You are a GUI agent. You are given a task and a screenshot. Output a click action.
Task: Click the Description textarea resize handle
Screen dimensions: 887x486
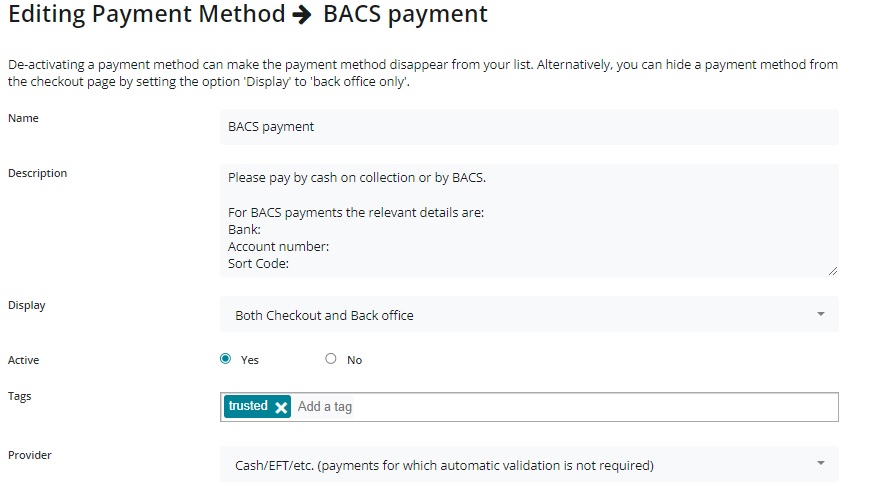(832, 270)
